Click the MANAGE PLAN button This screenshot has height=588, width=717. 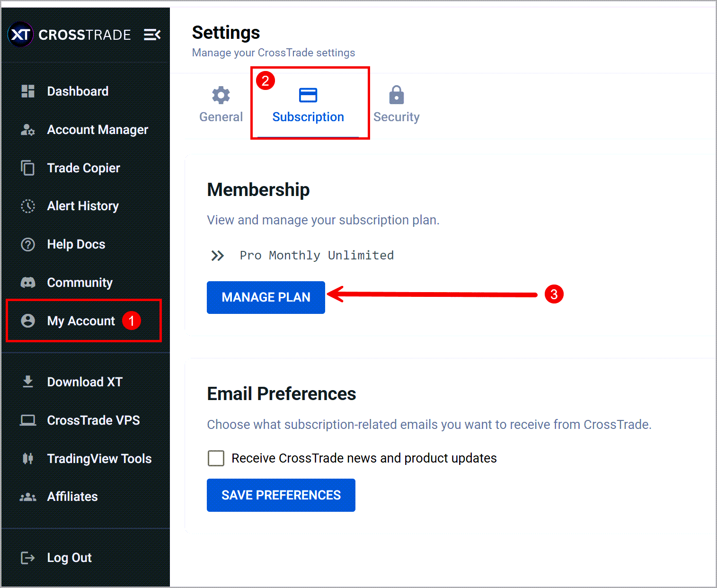266,297
